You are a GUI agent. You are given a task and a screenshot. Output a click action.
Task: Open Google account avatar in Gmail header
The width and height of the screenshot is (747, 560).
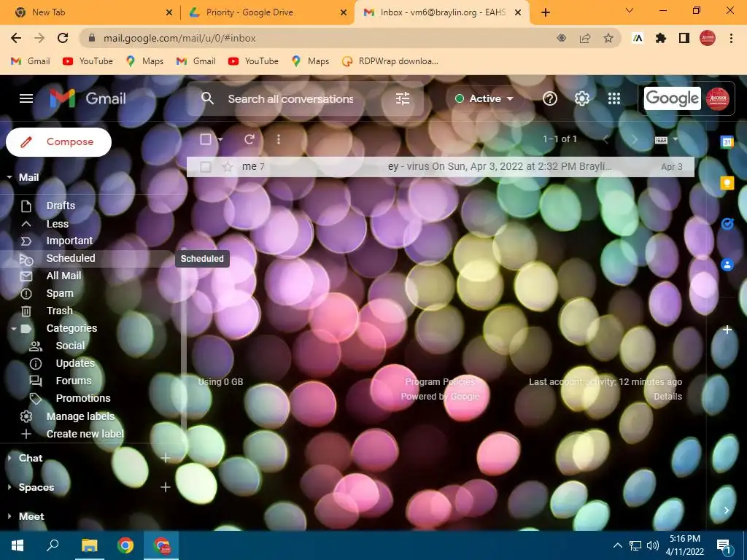point(718,98)
